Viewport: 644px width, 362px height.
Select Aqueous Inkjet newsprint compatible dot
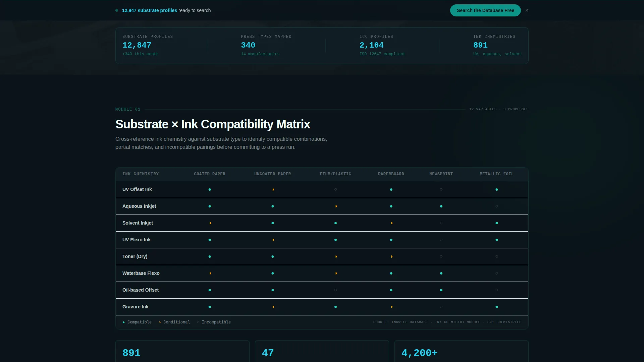coord(441,206)
